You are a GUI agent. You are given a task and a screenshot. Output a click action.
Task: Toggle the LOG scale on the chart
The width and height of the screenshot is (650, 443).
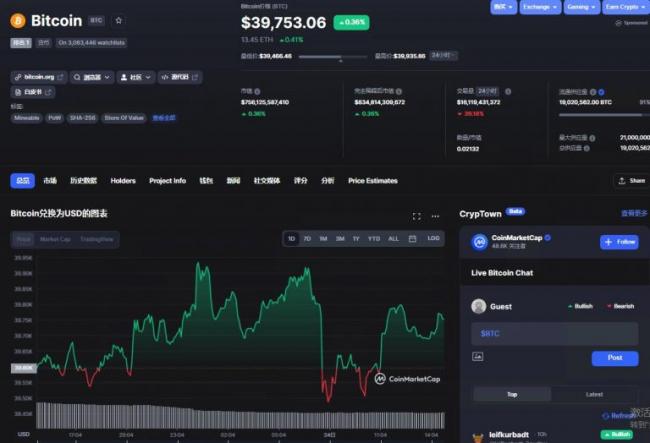433,239
